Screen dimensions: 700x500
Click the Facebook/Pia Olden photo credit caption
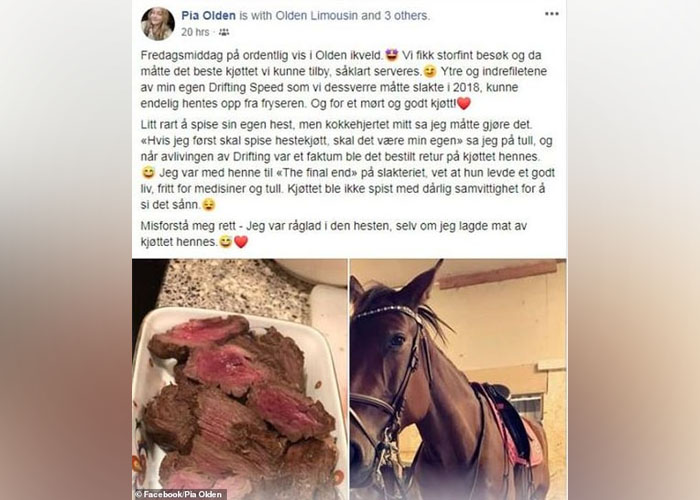pyautogui.click(x=180, y=494)
